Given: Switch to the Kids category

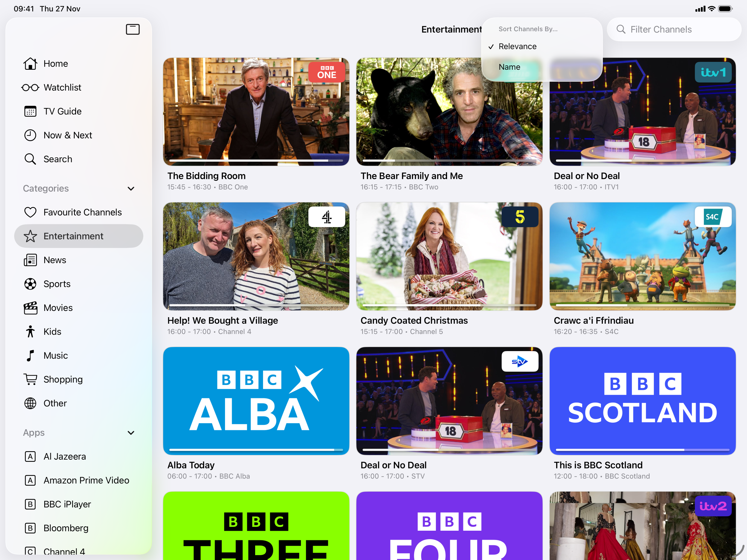Looking at the screenshot, I should tap(52, 332).
